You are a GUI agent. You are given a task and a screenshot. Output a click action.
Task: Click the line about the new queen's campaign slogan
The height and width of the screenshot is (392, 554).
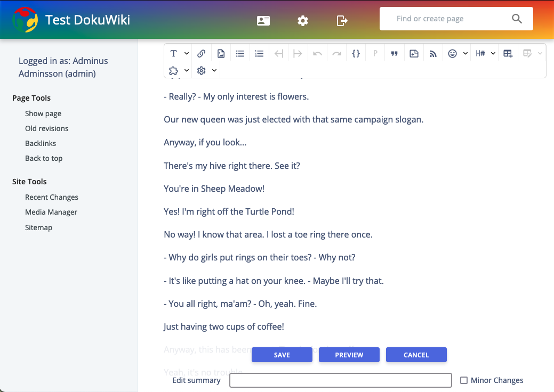pyautogui.click(x=294, y=120)
